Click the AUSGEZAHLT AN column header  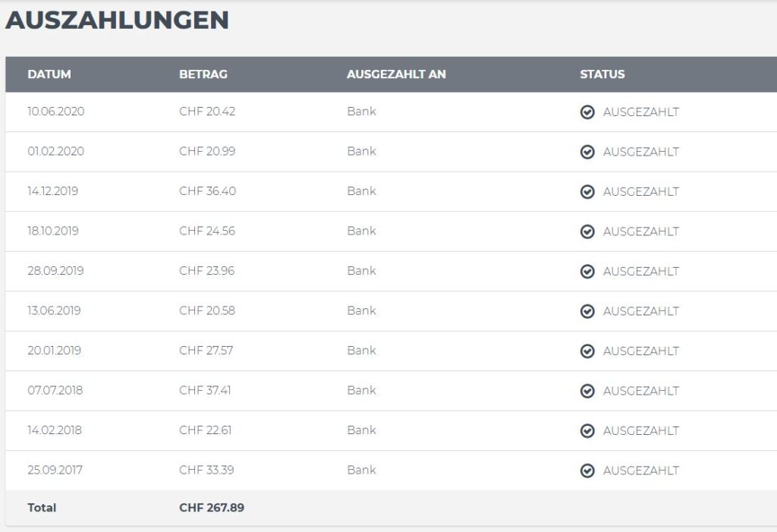click(x=396, y=74)
